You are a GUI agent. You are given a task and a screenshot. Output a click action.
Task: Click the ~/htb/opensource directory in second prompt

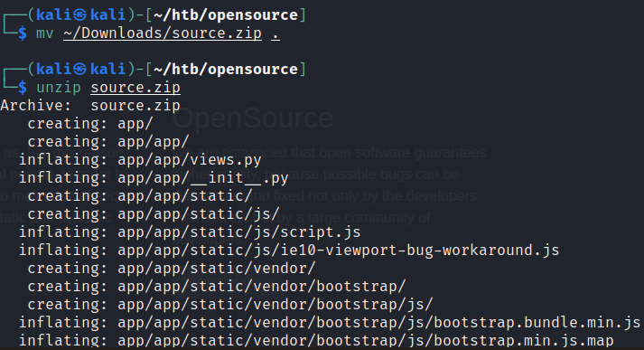[x=226, y=69]
